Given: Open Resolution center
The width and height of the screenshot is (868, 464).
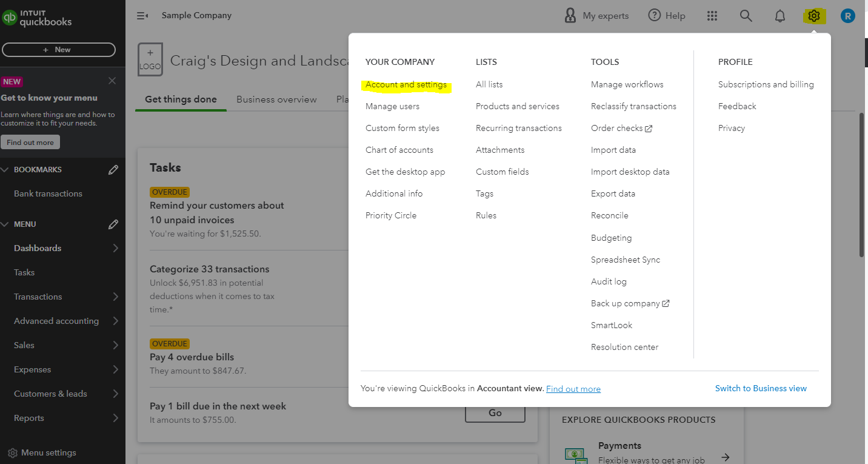Looking at the screenshot, I should pyautogui.click(x=625, y=347).
